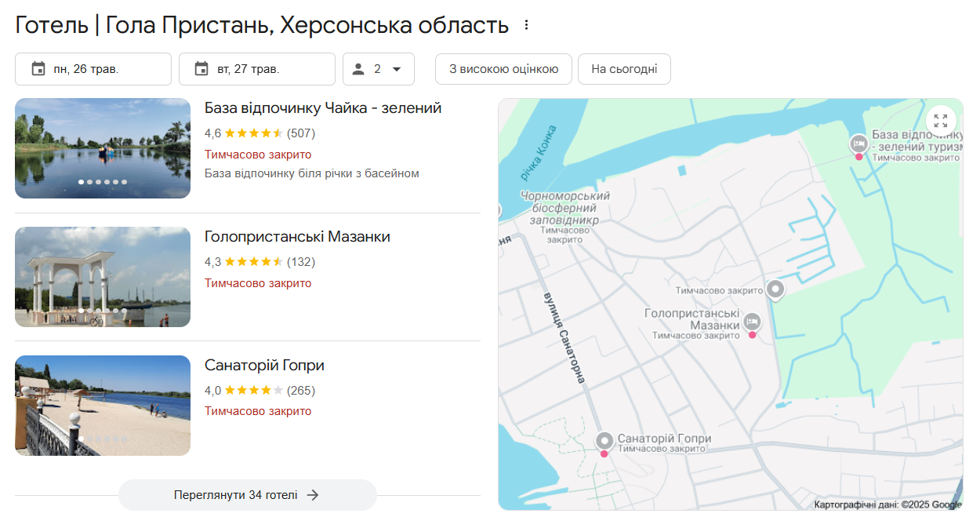The width and height of the screenshot is (980, 517).
Task: Open База відпочинку Чайка - зелений listing
Action: click(323, 108)
